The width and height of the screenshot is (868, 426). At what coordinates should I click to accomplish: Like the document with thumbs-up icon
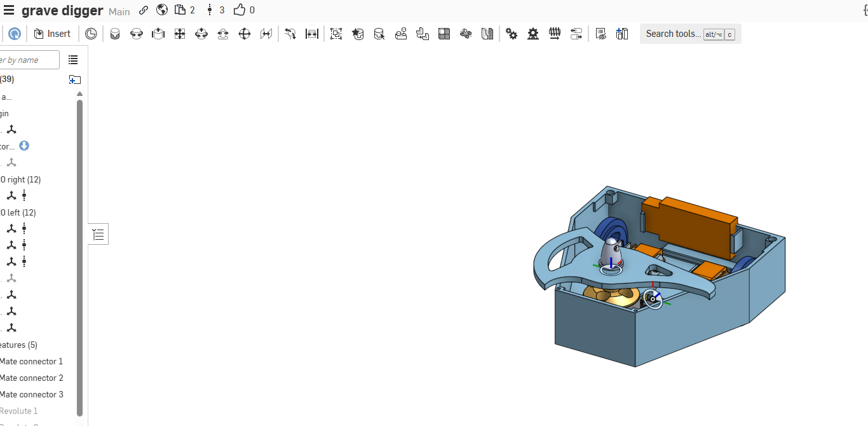(240, 10)
